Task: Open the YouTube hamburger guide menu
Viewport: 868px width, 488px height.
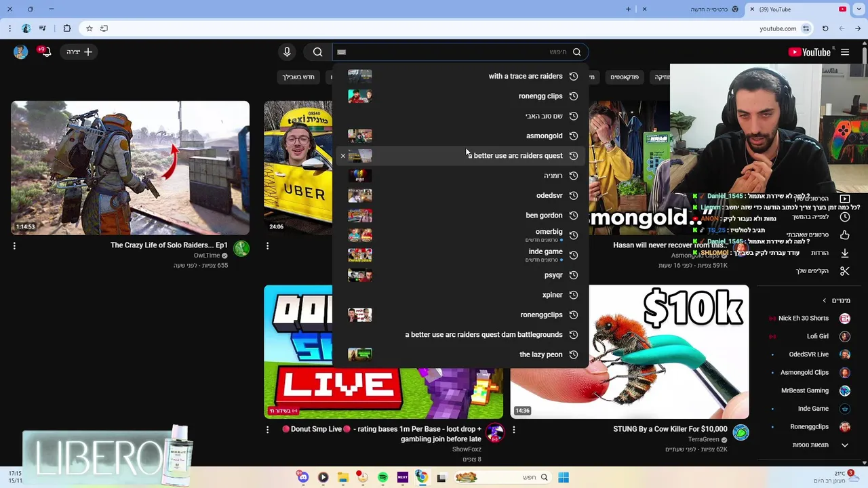Action: click(845, 52)
